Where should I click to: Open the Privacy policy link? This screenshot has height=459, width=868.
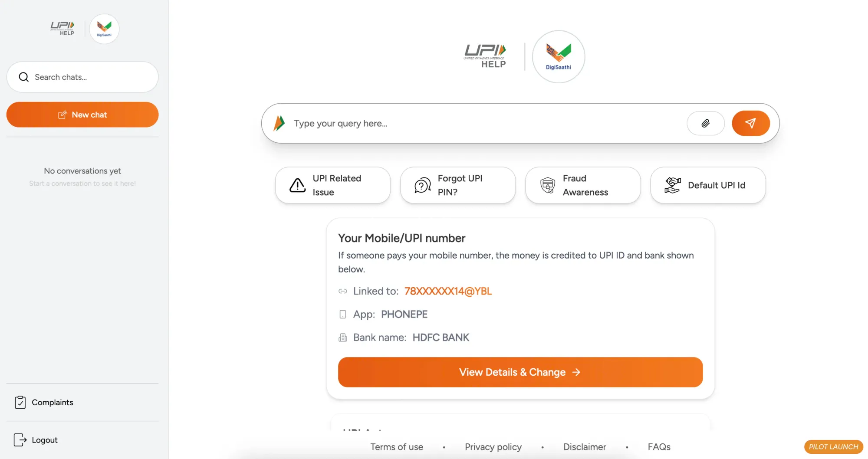pyautogui.click(x=493, y=447)
